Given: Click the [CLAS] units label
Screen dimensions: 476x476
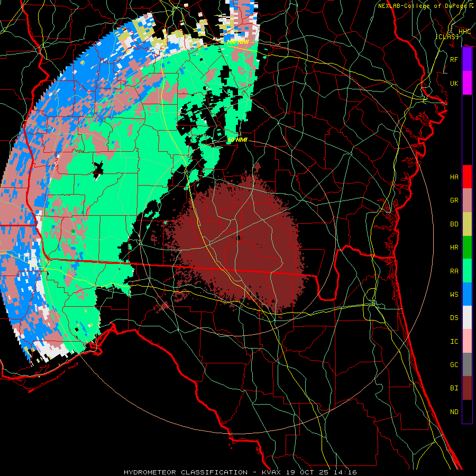Looking at the screenshot, I should [447, 36].
